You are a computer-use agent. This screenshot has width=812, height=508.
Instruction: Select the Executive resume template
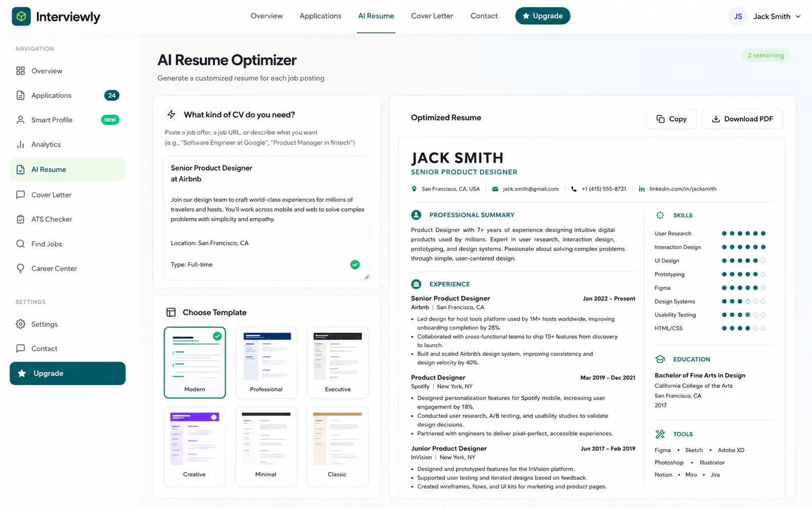click(x=338, y=363)
